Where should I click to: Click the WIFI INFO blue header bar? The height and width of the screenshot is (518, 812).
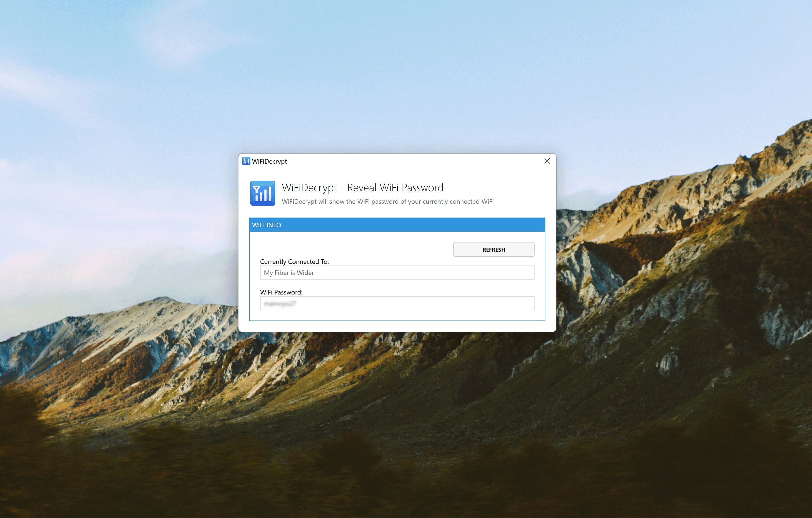[x=397, y=225]
